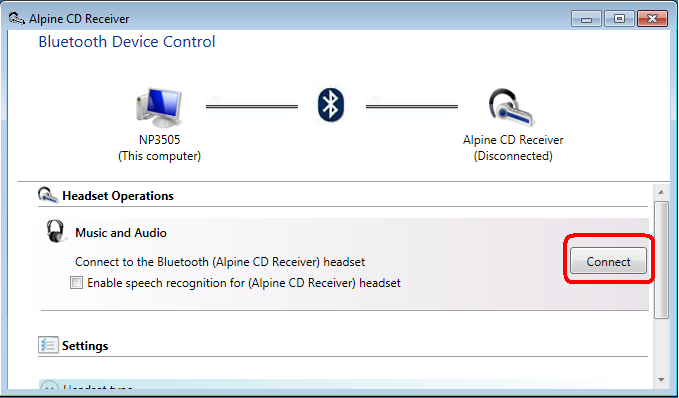Screen dimensions: 679x398
Task: Click the 'Headset Operations' heading text
Action: (118, 196)
